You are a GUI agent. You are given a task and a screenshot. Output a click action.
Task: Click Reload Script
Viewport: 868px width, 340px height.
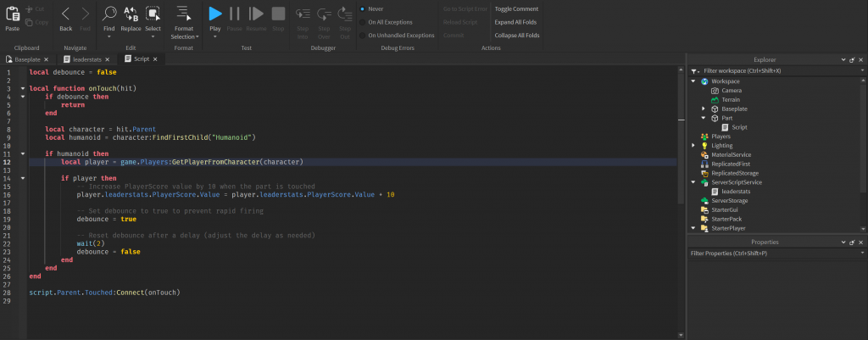(460, 22)
